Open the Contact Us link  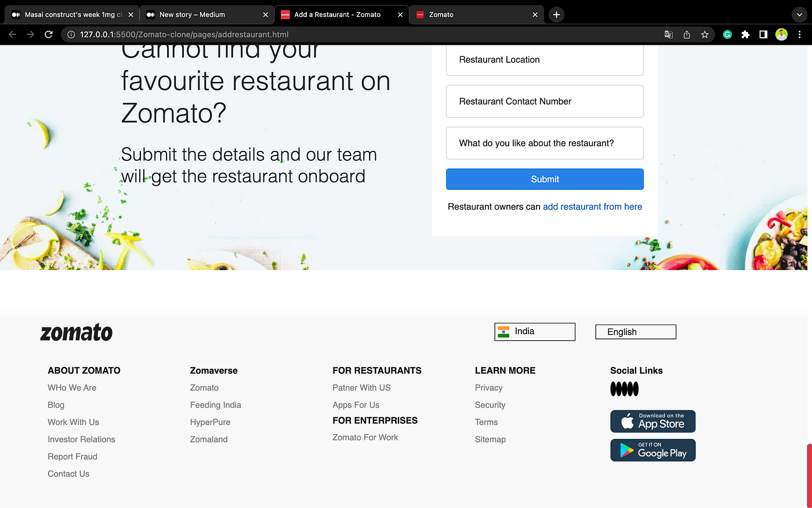[68, 474]
